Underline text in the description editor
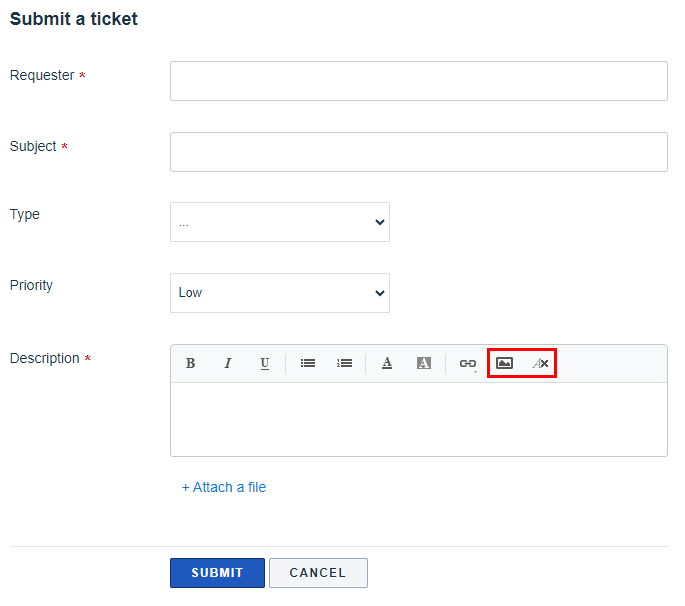 264,363
